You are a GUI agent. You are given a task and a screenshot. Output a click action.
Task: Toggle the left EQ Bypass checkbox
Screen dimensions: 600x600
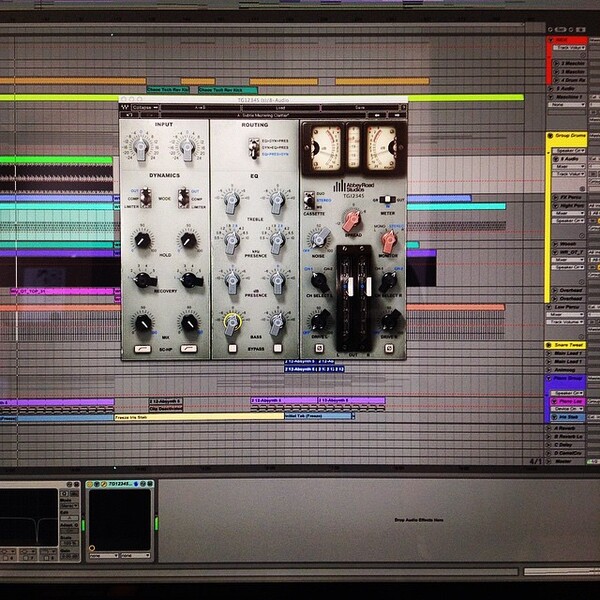232,348
